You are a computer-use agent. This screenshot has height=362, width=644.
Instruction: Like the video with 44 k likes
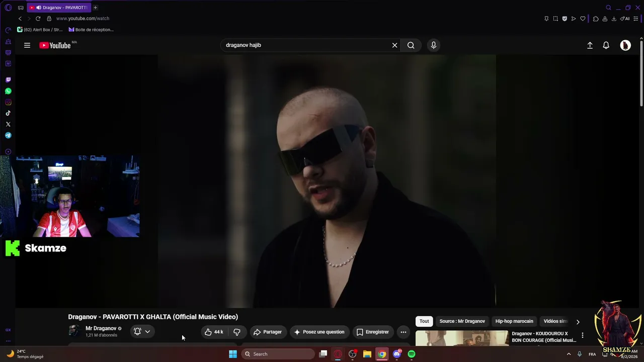coord(213,332)
